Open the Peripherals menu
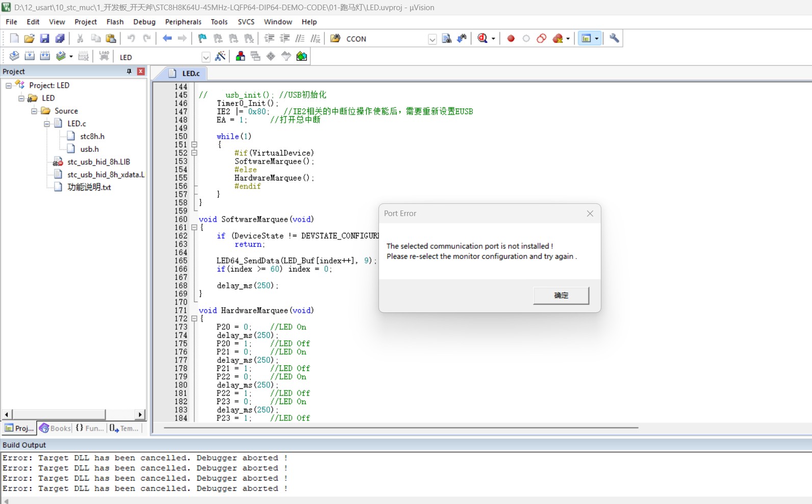 pos(183,22)
